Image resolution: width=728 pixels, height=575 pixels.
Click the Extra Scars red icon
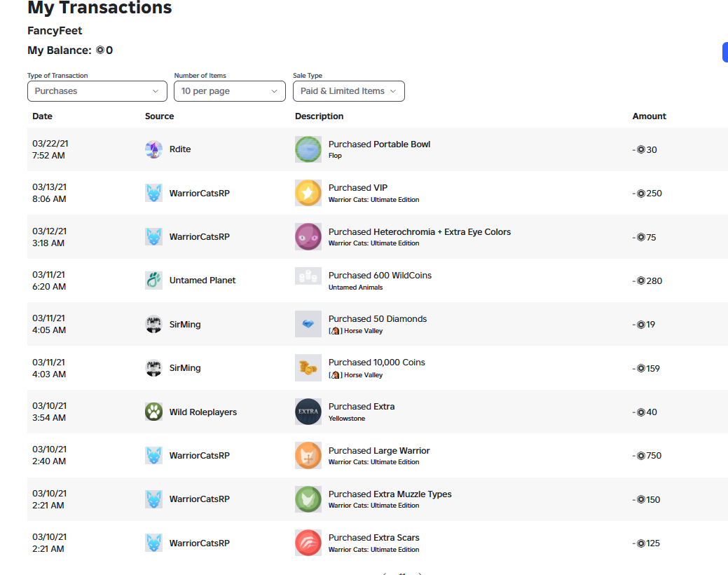308,543
